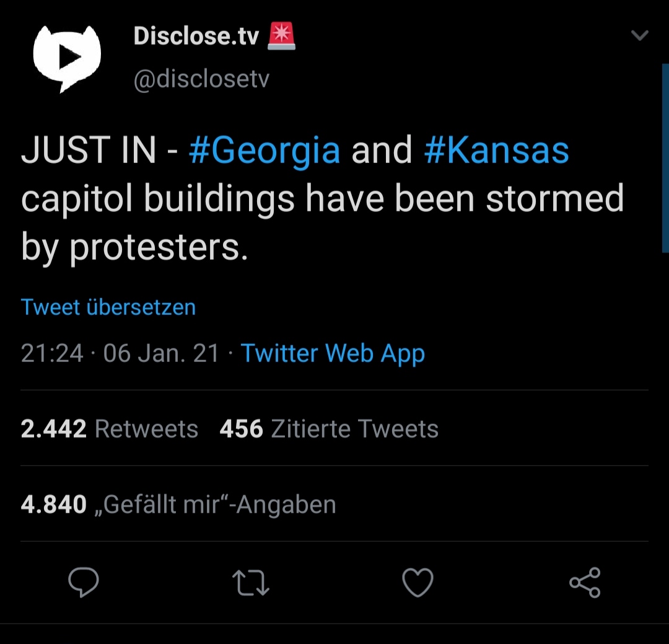This screenshot has width=669, height=644.
Task: Like the tweet with the heart icon
Action: (x=418, y=583)
